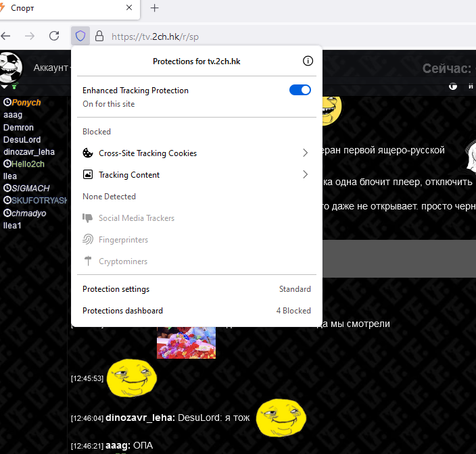476x454 pixels.
Task: Turn off Enhanced Tracking Protection switch
Action: coord(300,90)
